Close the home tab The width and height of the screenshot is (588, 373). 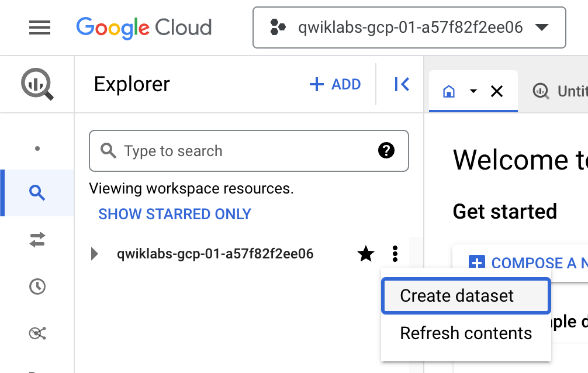click(496, 91)
